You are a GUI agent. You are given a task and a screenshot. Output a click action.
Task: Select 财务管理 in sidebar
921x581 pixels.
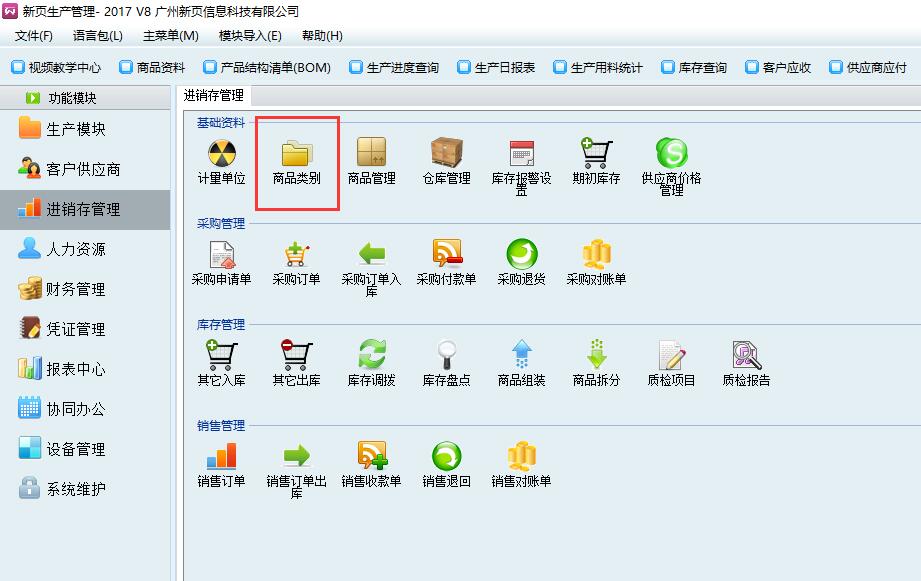pos(75,289)
